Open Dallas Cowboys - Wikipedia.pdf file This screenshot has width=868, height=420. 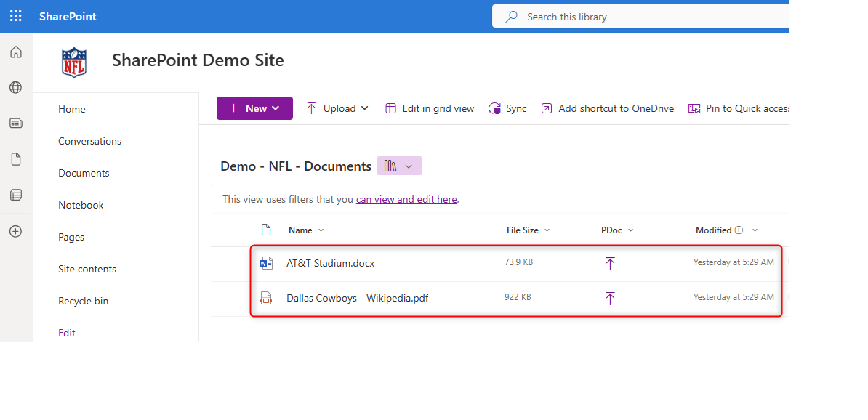tap(357, 297)
